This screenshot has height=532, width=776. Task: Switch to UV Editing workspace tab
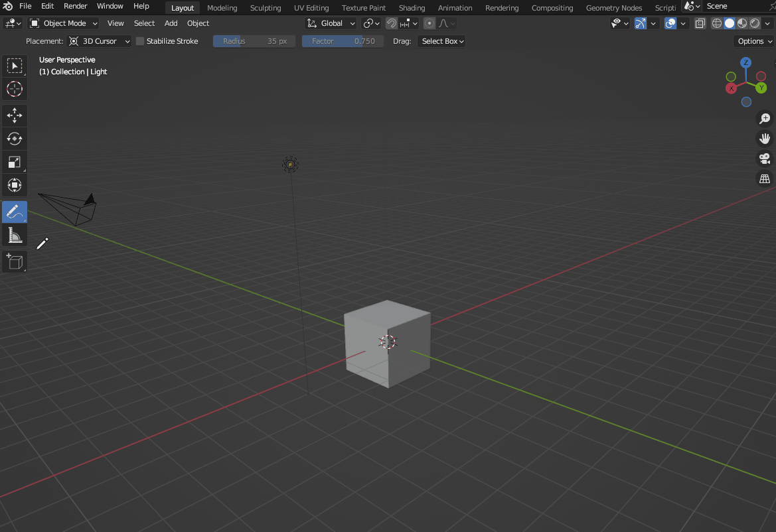coord(311,8)
